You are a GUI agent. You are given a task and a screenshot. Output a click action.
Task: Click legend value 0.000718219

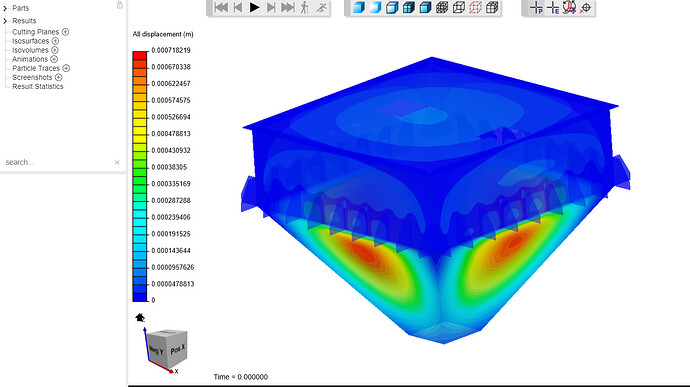tap(171, 50)
